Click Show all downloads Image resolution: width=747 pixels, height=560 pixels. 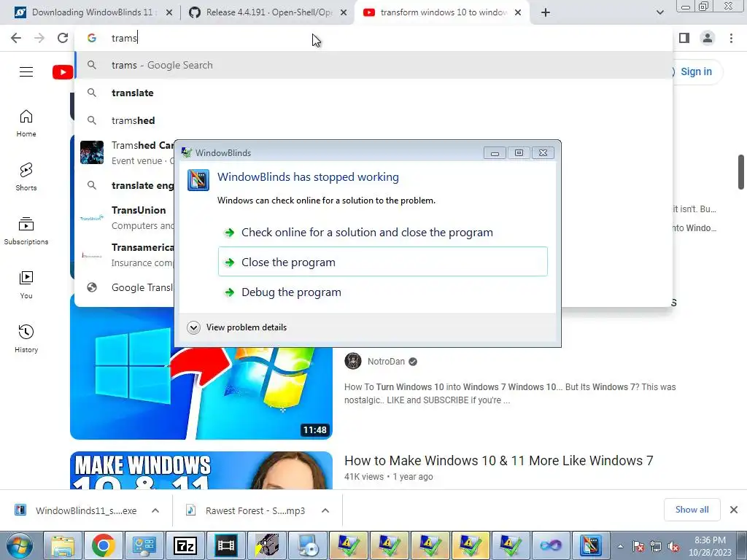[x=692, y=510]
